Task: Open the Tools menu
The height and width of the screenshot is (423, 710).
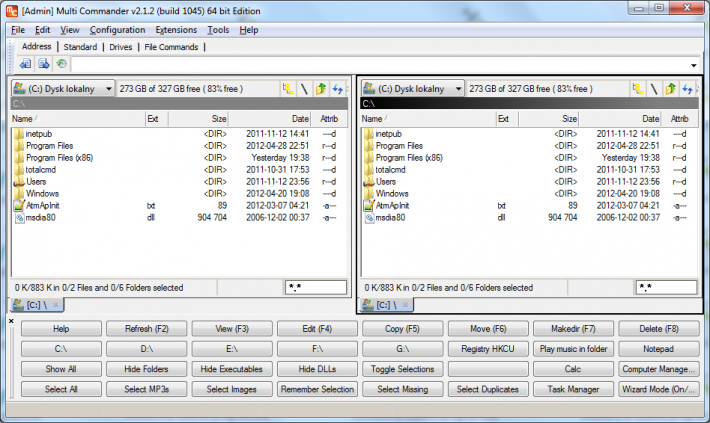Action: coord(218,30)
